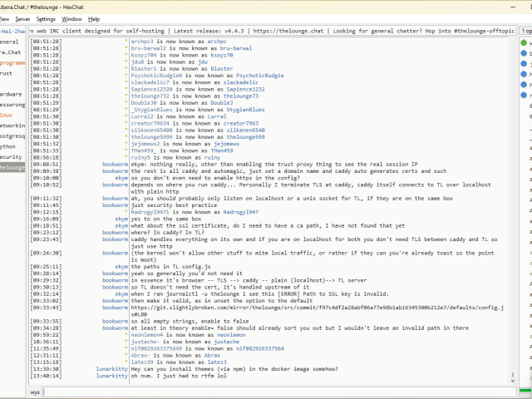Open the orange programming channel
This screenshot has height=399, width=532.
pyautogui.click(x=12, y=62)
